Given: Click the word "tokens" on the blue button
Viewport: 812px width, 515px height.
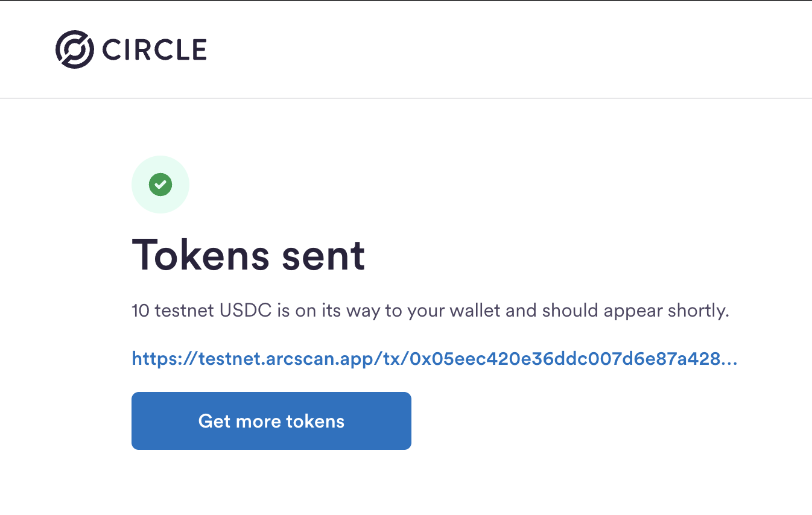Looking at the screenshot, I should click(315, 421).
